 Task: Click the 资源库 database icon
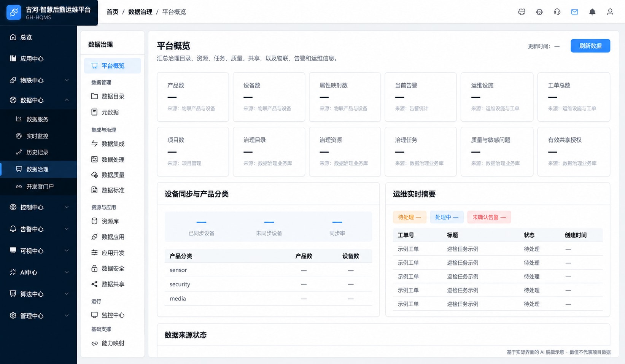pyautogui.click(x=94, y=221)
